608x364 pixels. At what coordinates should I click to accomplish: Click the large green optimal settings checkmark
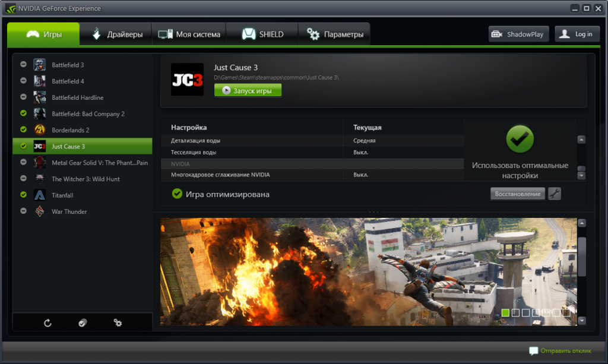520,139
